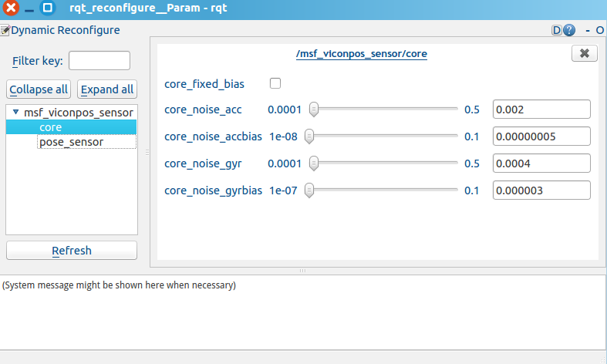
Task: Close the rqt window with the red X
Action: point(11,8)
